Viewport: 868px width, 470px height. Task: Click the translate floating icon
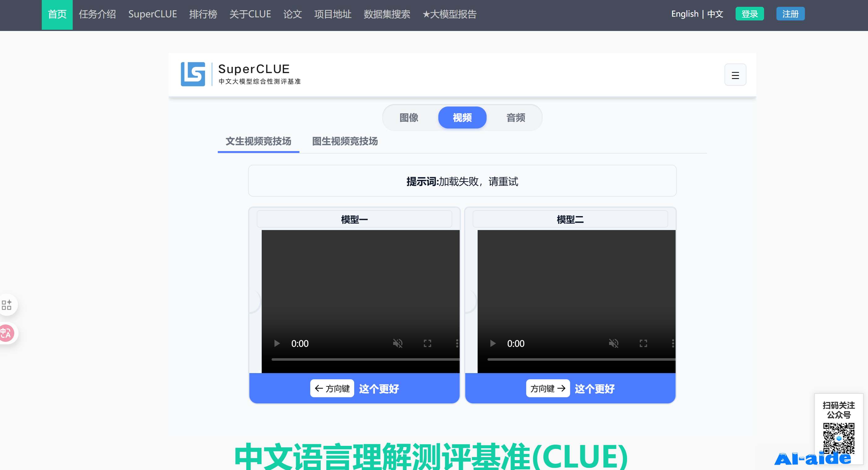[x=6, y=333]
